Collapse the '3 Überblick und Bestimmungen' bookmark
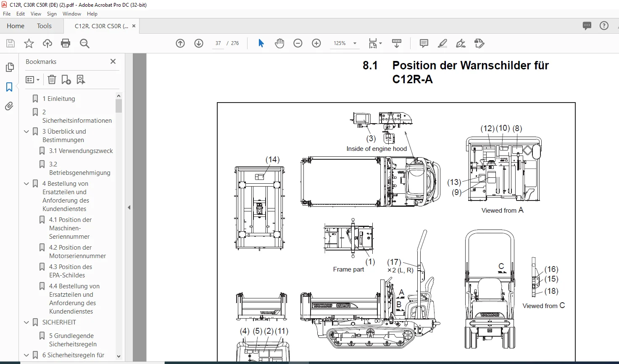 26,132
